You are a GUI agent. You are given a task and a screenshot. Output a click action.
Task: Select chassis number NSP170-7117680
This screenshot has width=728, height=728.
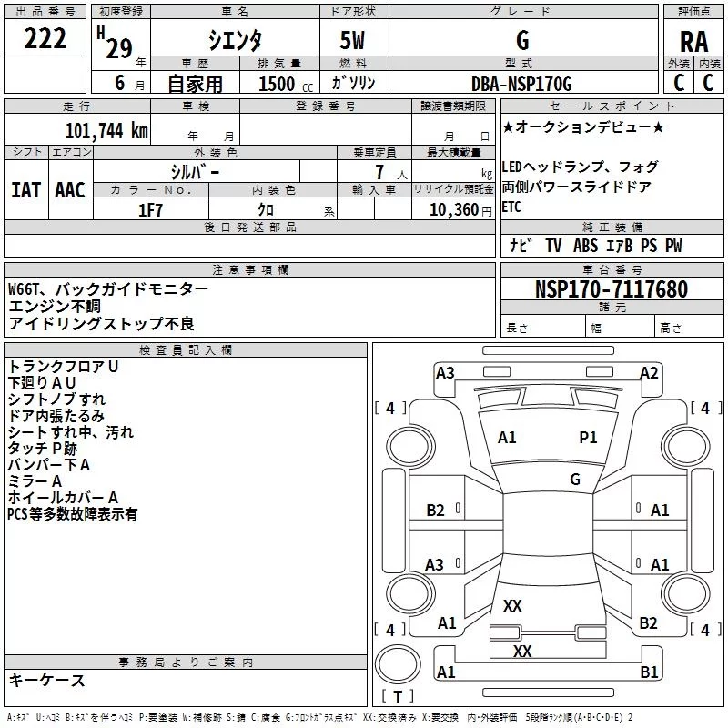tap(612, 288)
